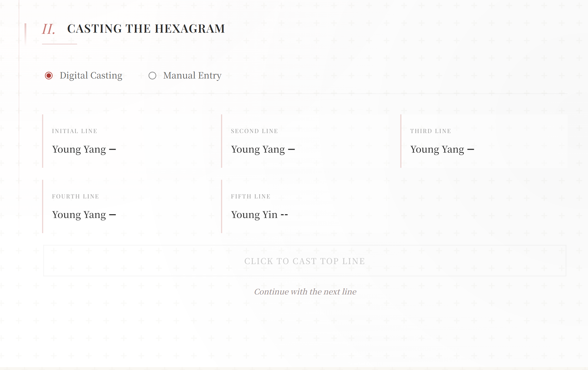Select the Manual Entry radio button
The width and height of the screenshot is (588, 370).
153,76
